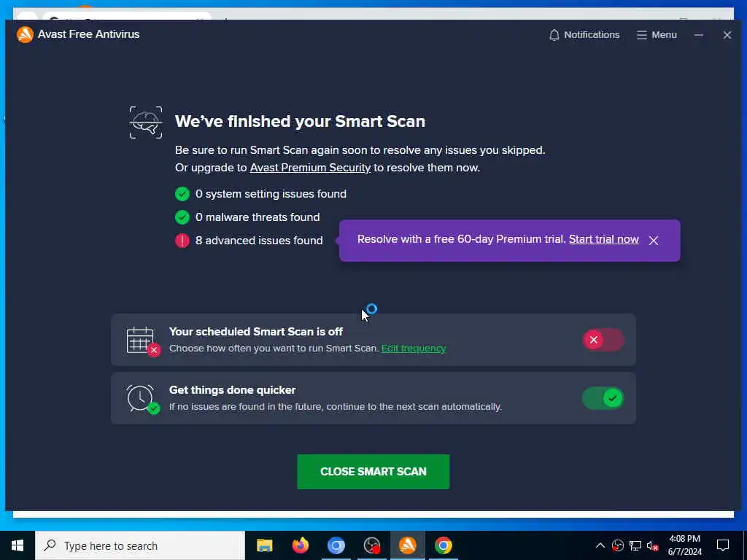Click the tray icon left of network

tap(617, 545)
